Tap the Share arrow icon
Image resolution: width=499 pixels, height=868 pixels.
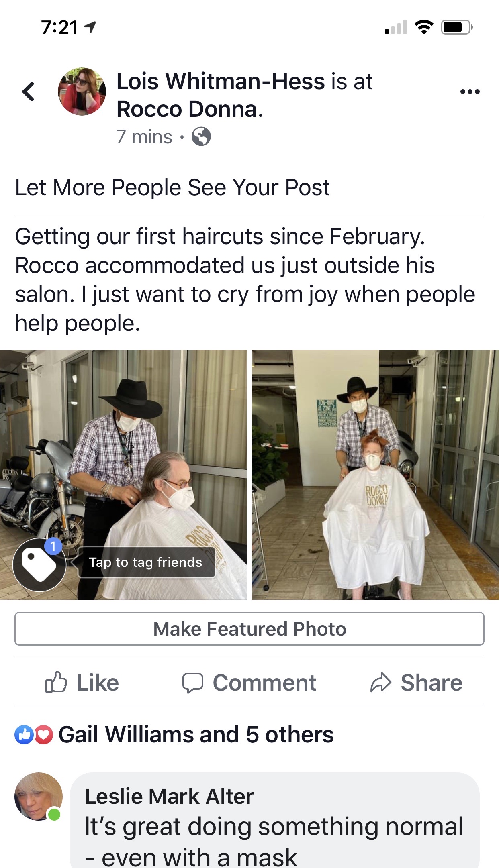click(x=380, y=683)
